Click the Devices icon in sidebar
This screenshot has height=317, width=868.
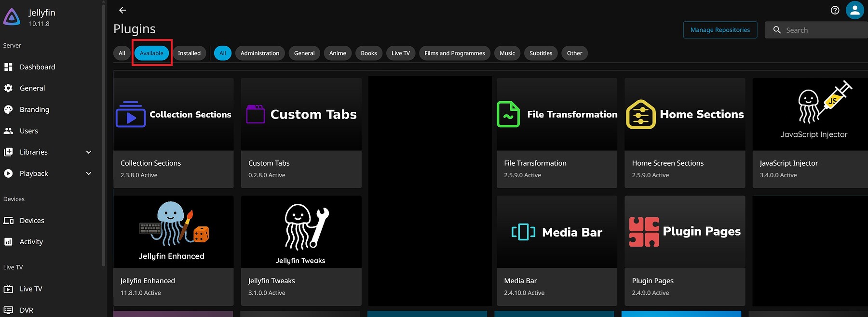pyautogui.click(x=8, y=221)
